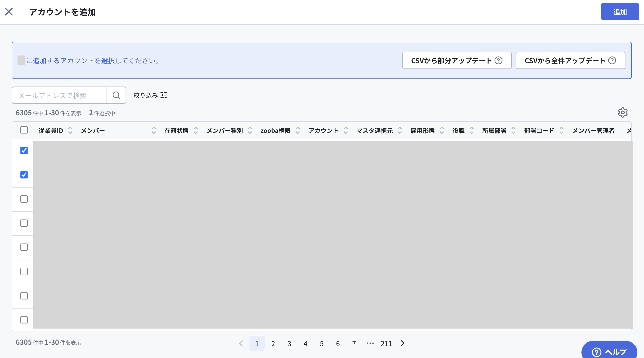This screenshot has width=644, height=358.
Task: Show help for CSVから全件アップデート
Action: [x=612, y=60]
